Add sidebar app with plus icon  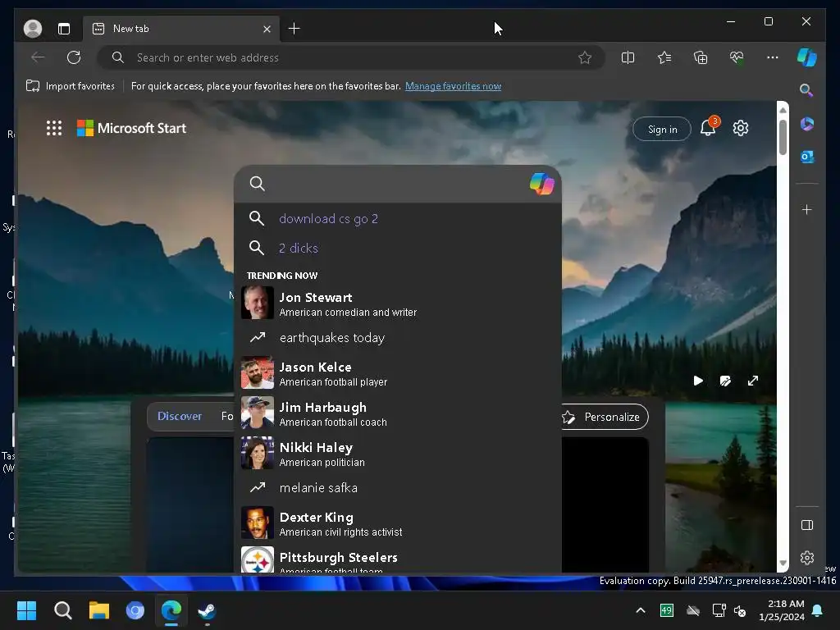[x=807, y=209]
